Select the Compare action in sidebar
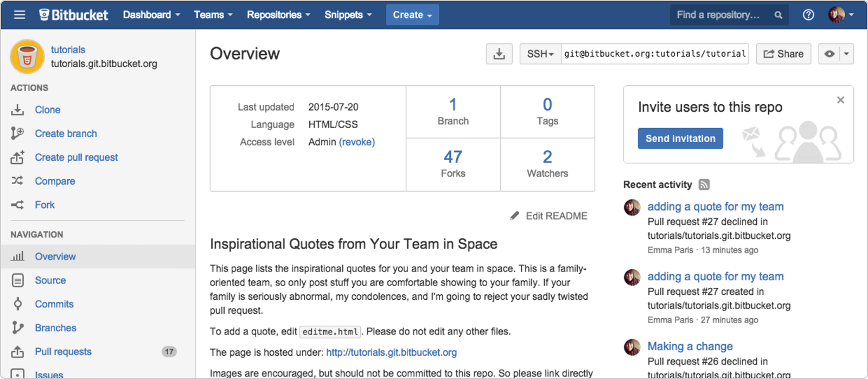Viewport: 868px width, 379px height. 55,181
